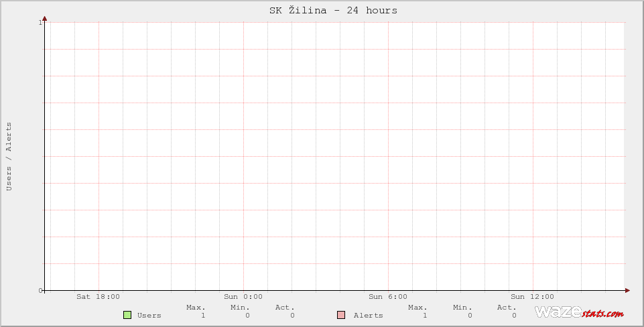Select the chart title SK Žilina - 24 hours
This screenshot has width=644, height=327.
pyautogui.click(x=333, y=10)
